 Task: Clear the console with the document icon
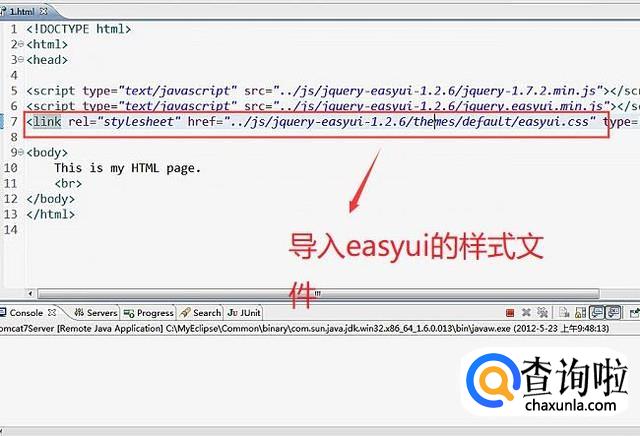pos(564,313)
